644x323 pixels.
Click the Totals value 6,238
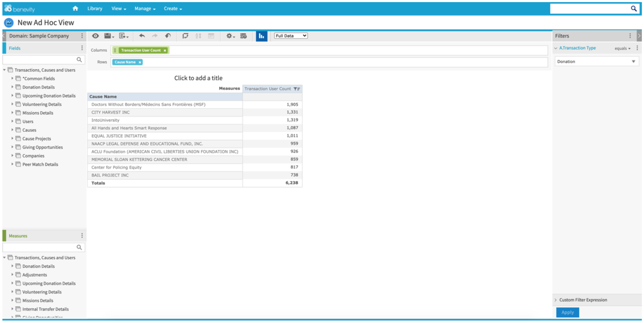pos(292,183)
